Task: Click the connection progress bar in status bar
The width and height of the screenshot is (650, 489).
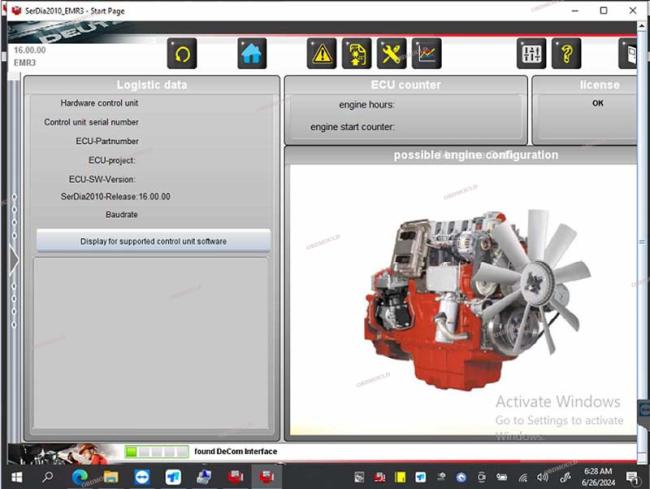Action: 156,452
